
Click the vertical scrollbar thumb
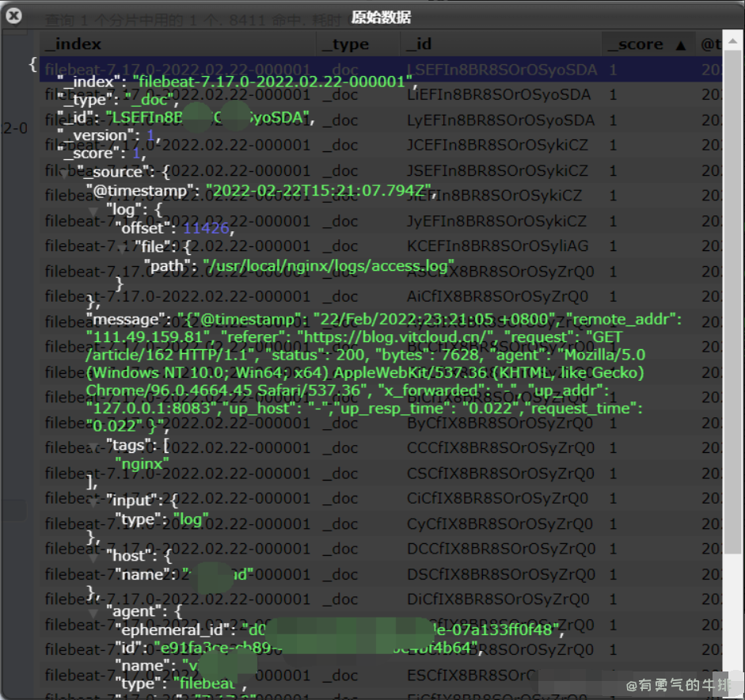coord(732,302)
